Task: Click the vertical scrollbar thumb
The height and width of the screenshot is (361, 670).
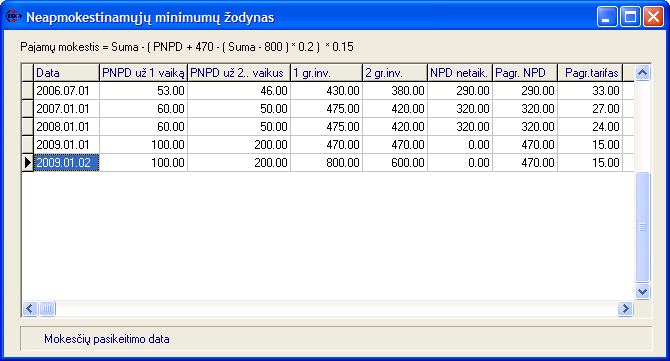Action: click(x=642, y=226)
